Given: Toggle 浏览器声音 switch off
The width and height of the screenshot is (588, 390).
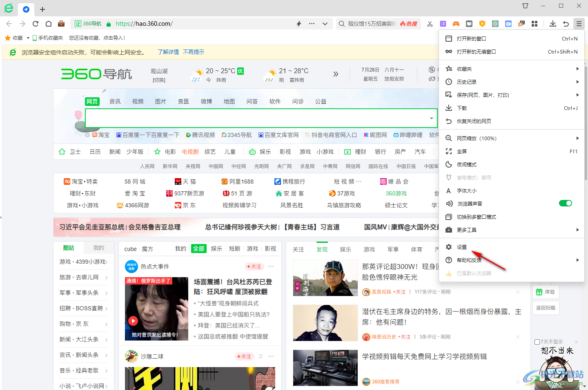Looking at the screenshot, I should [566, 203].
